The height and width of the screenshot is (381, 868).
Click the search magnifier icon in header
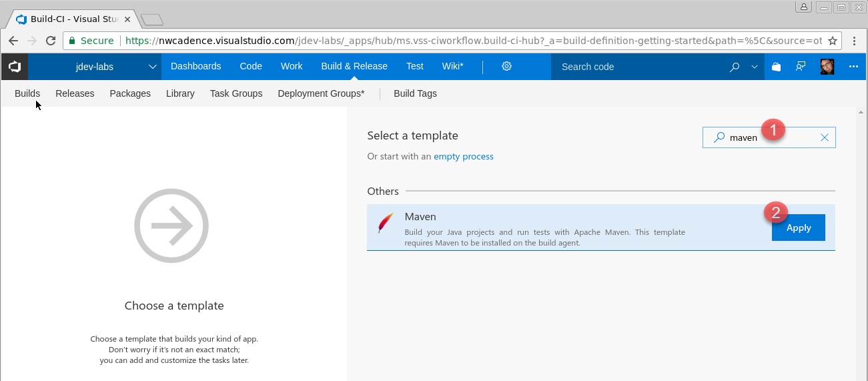point(735,67)
